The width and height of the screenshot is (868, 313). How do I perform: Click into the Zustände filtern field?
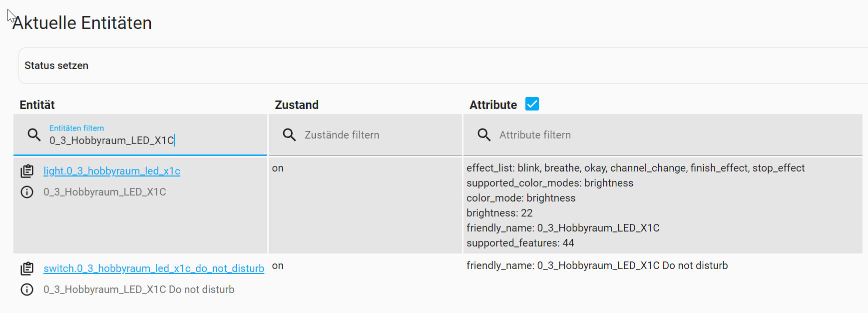[375, 135]
